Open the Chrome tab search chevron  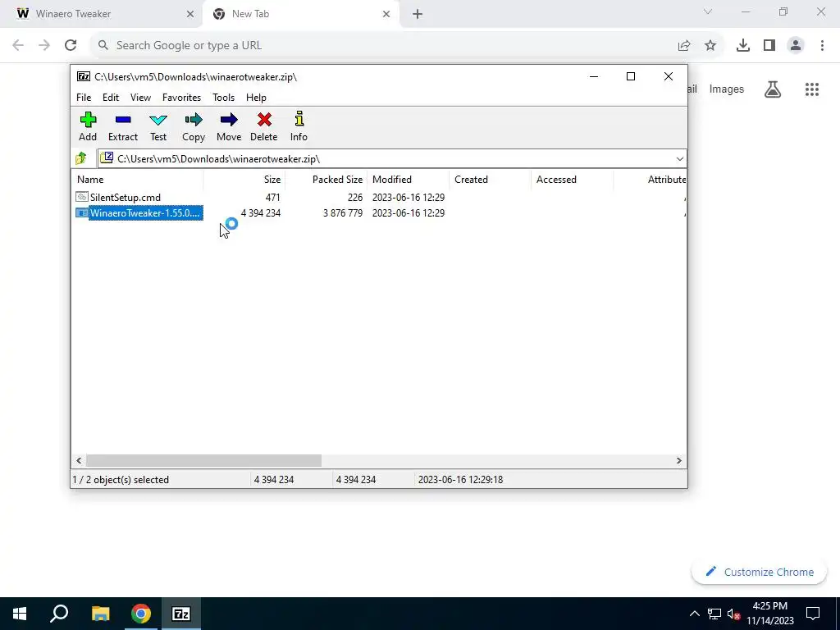[708, 11]
